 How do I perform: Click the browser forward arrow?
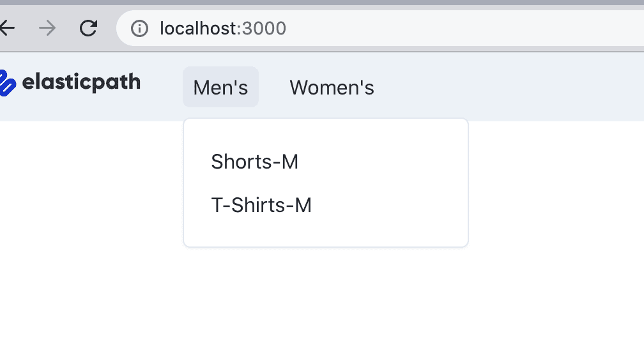47,28
